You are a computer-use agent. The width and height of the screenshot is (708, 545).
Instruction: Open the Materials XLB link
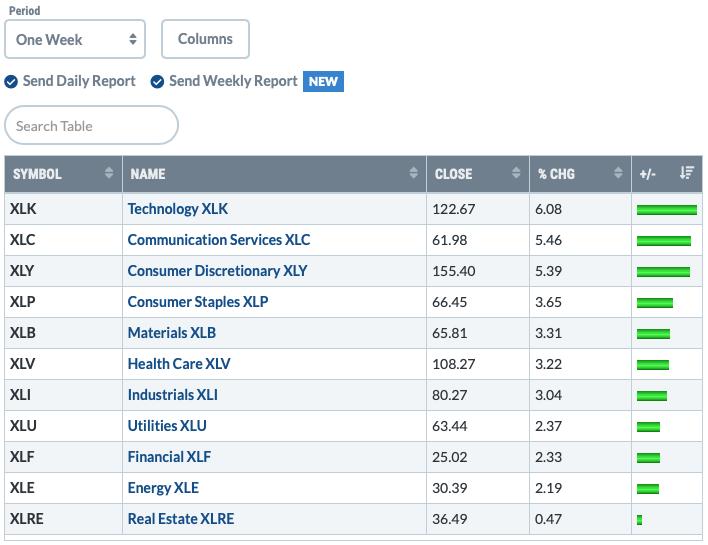(172, 333)
